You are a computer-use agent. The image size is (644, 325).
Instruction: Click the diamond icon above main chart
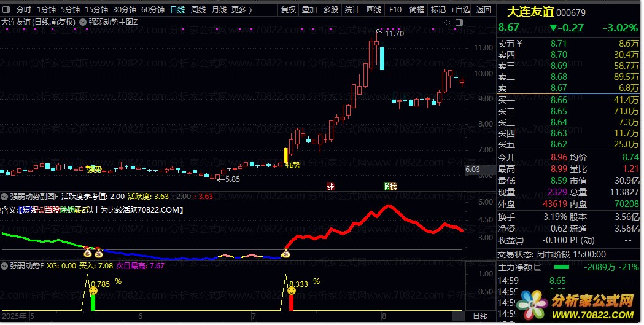coord(448,22)
